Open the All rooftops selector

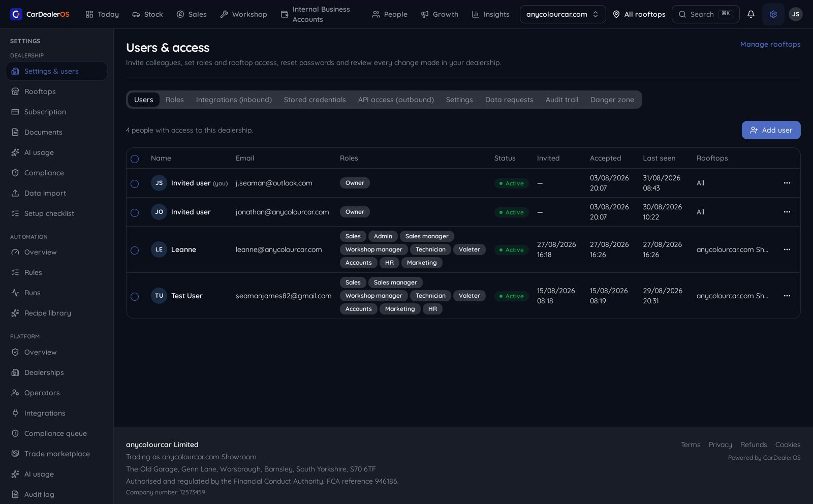click(639, 14)
